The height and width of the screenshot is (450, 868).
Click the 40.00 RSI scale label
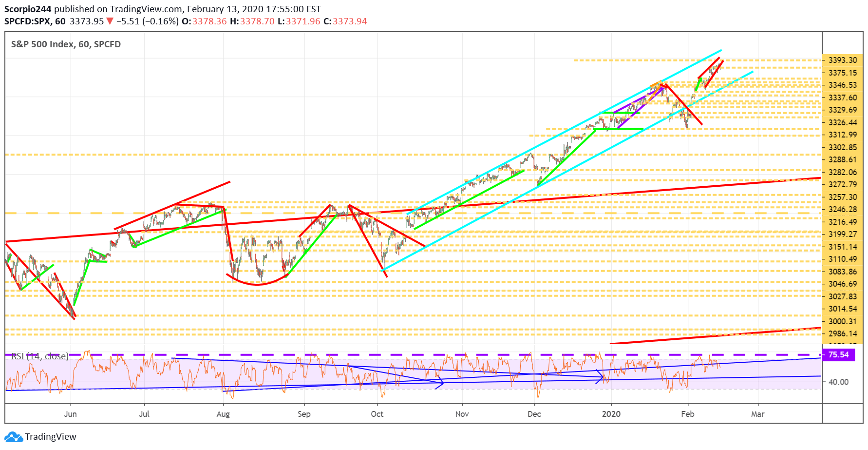[x=839, y=382]
